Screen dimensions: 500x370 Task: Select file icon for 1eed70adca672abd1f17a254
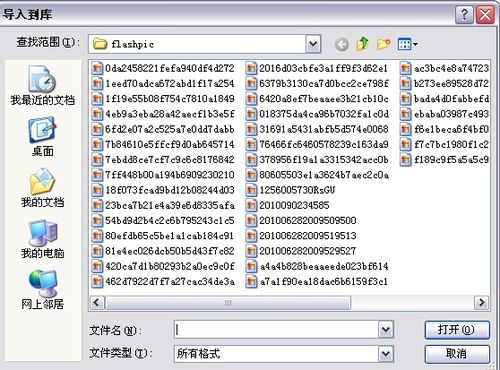(x=97, y=83)
